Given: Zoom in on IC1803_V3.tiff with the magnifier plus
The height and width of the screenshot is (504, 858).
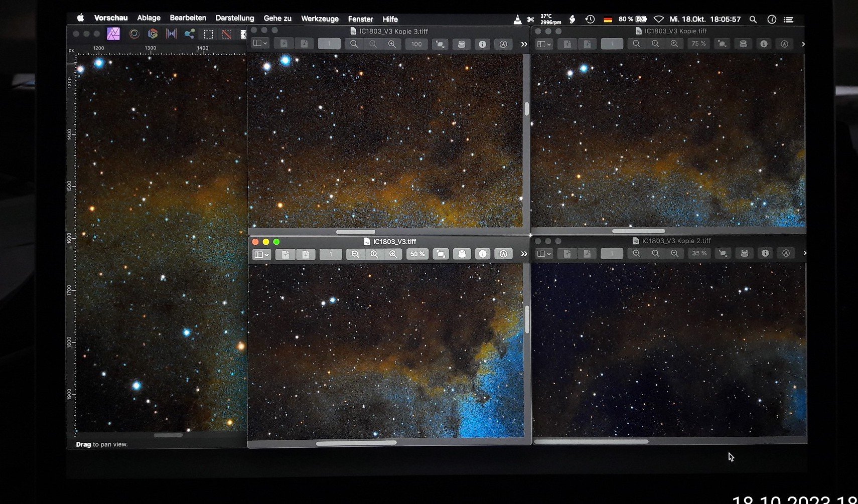Looking at the screenshot, I should click(x=393, y=254).
